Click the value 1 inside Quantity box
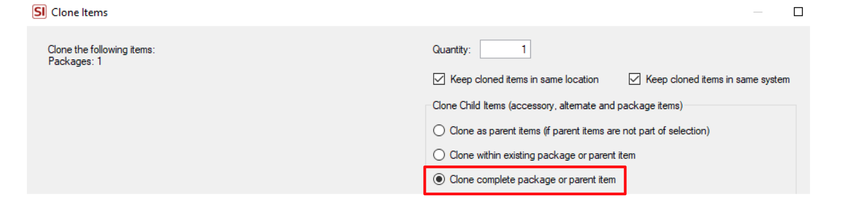 coord(523,49)
